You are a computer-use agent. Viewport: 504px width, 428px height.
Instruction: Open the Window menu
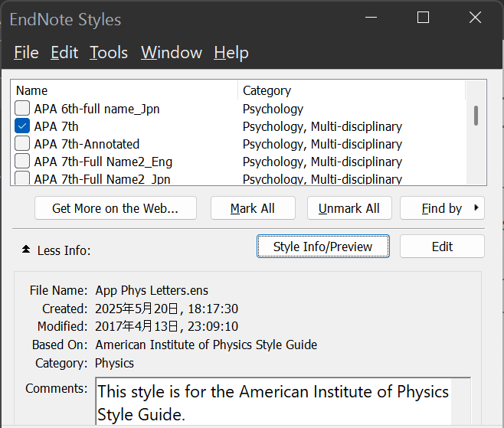tap(172, 52)
